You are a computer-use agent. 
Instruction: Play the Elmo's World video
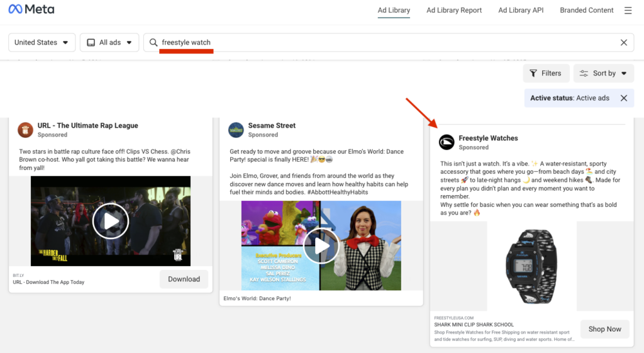(x=321, y=245)
